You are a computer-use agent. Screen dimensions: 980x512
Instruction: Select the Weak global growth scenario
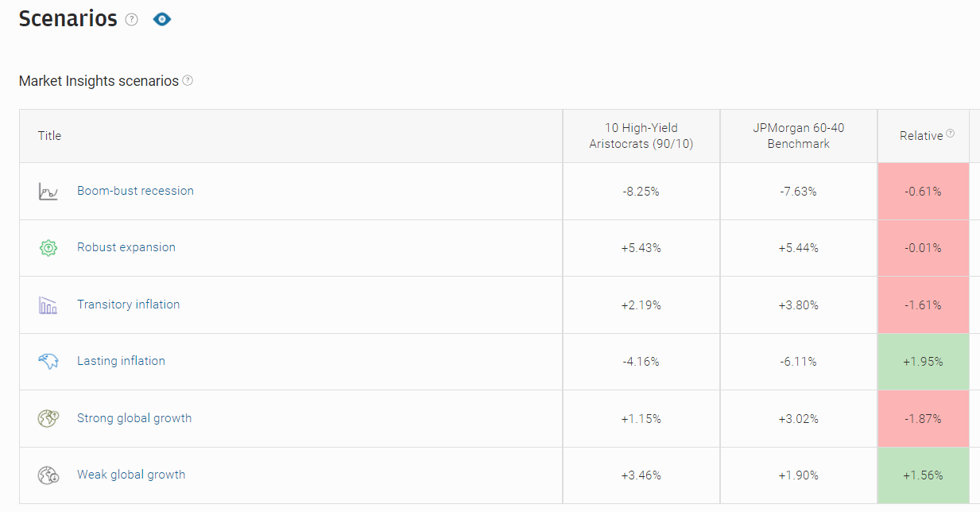pos(131,475)
